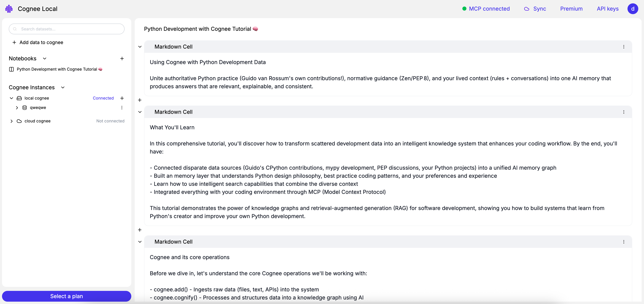Screen dimensions: 644x304
Task: Collapse the first Markdown Cell
Action: [140, 47]
